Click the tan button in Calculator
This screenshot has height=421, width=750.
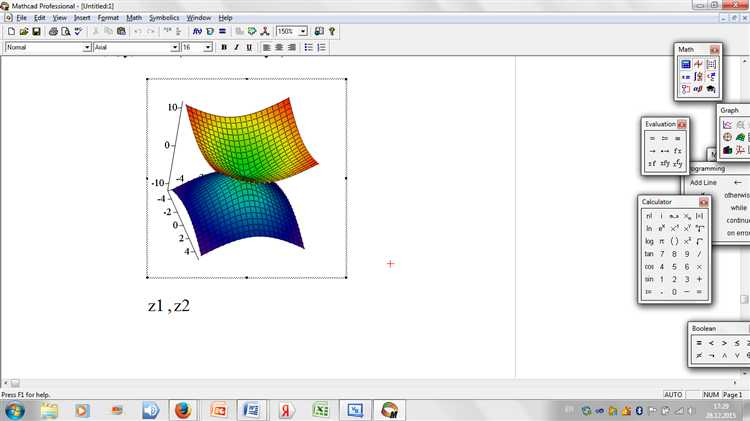[649, 254]
